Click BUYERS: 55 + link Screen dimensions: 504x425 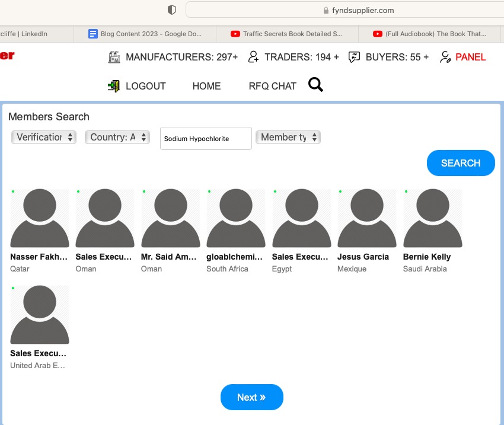[397, 57]
